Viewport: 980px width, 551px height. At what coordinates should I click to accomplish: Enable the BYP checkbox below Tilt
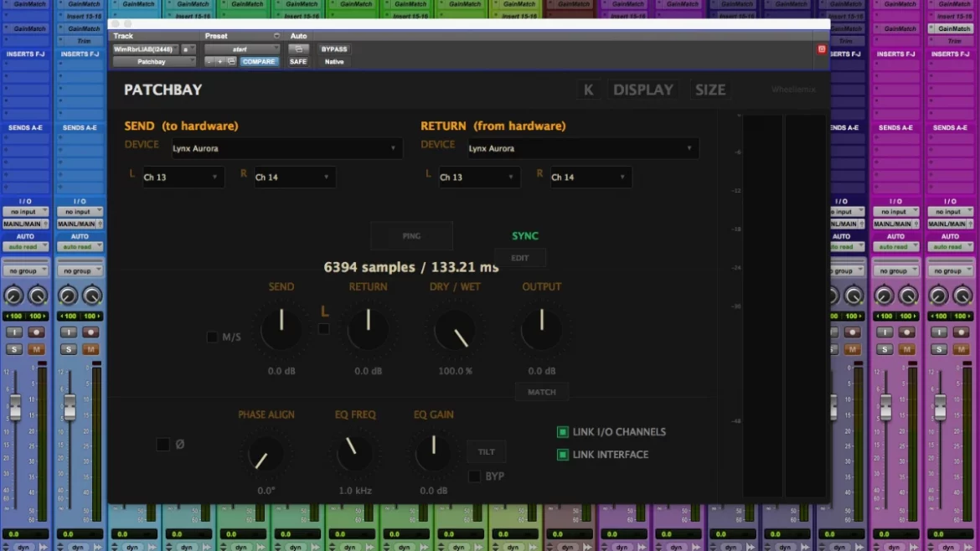click(474, 476)
